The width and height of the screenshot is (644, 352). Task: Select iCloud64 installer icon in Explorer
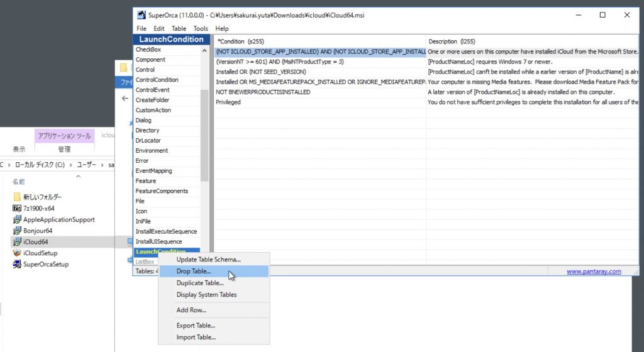click(x=17, y=241)
